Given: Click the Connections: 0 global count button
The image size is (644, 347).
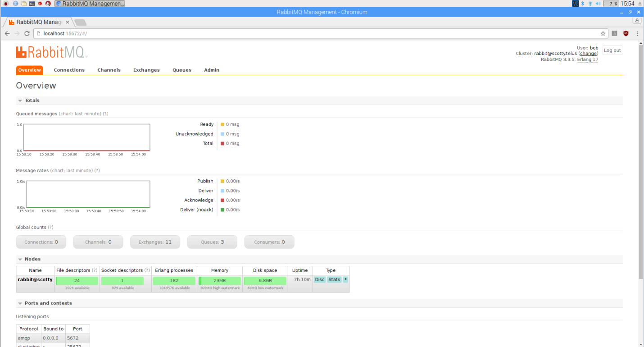Looking at the screenshot, I should (41, 242).
